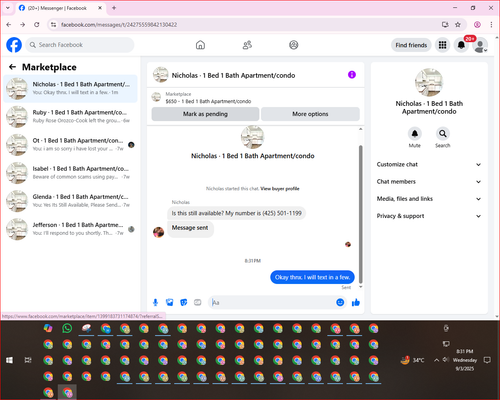The width and height of the screenshot is (500, 400).
Task: Open Task View on the taskbar
Action: point(28,360)
